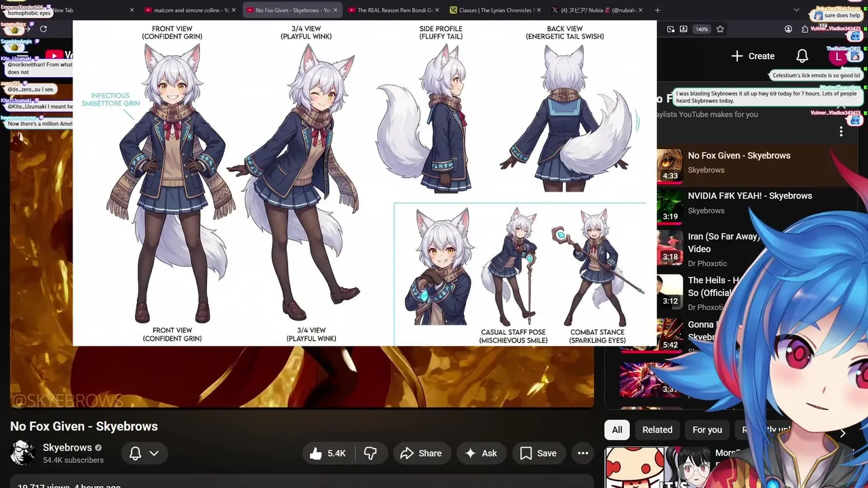Share the video via Share button
Screen dimensions: 868x488
(421, 453)
